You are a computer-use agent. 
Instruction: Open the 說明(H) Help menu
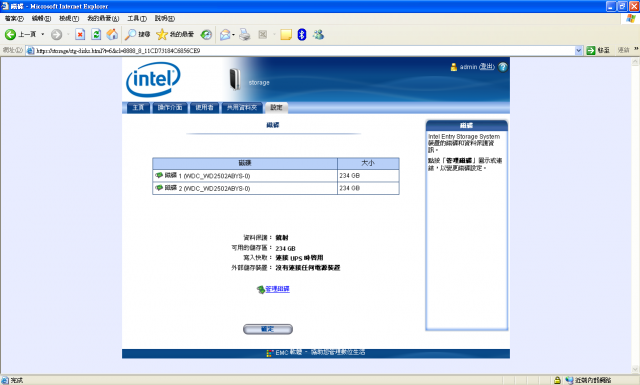coord(164,18)
